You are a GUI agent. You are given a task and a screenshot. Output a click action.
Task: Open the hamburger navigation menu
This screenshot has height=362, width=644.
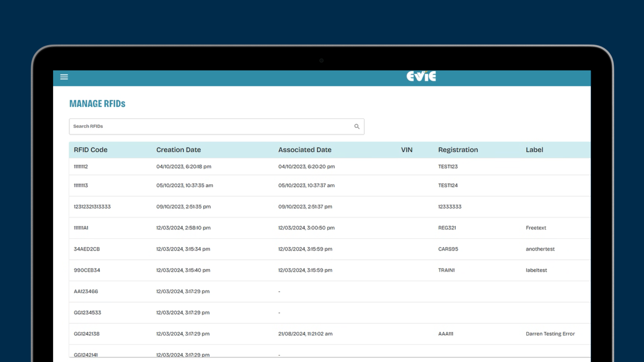pos(64,77)
